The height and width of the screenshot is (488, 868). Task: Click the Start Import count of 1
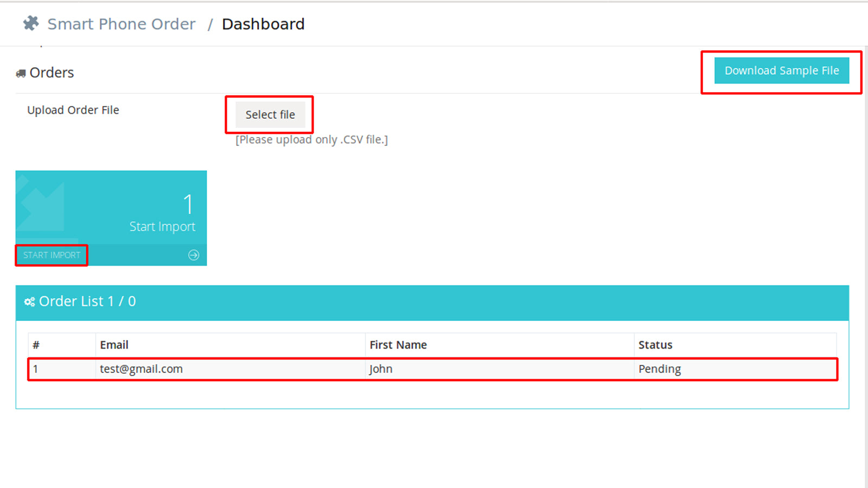188,204
